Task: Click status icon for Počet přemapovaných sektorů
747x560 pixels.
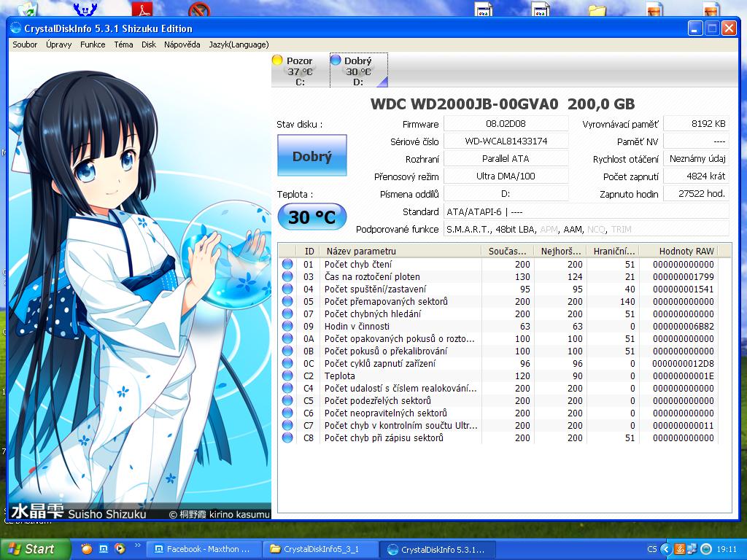Action: pos(287,301)
